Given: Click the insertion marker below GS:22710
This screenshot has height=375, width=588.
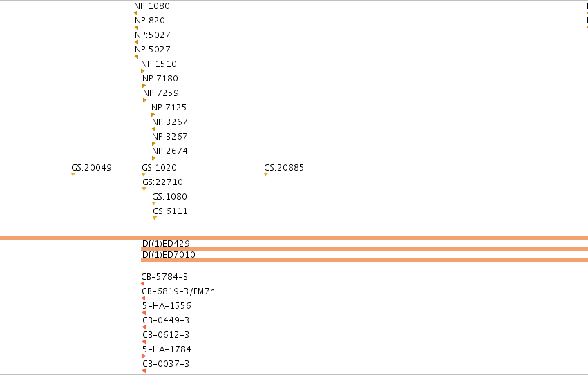Looking at the screenshot, I should [144, 189].
